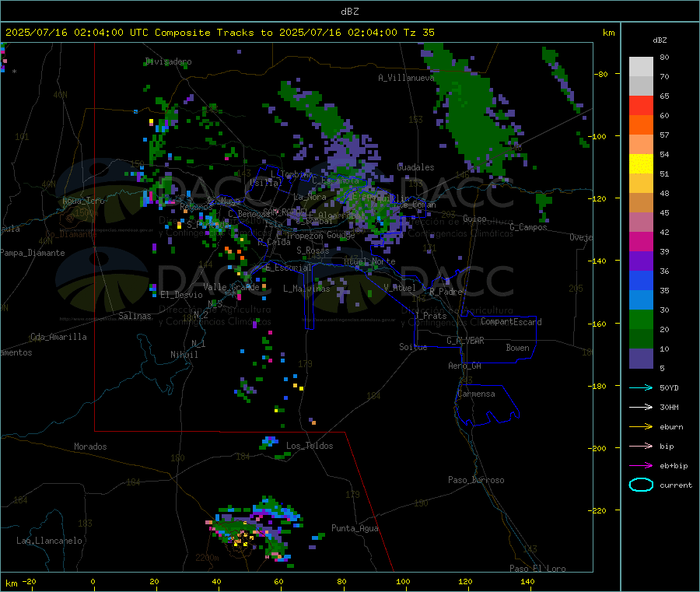700x592 pixels.
Task: Click the Valle_Grande place label
Action: coord(231,286)
